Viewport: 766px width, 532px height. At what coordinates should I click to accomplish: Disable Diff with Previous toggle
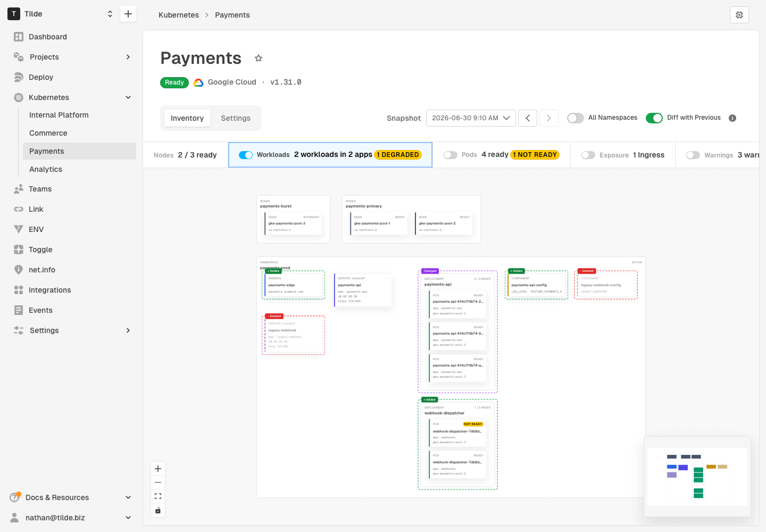654,118
